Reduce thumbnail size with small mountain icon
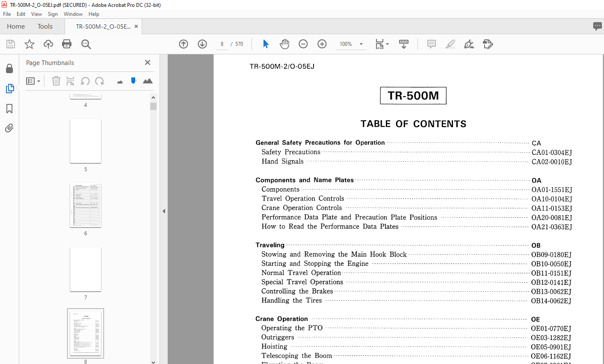The width and height of the screenshot is (604, 364). coord(120,82)
